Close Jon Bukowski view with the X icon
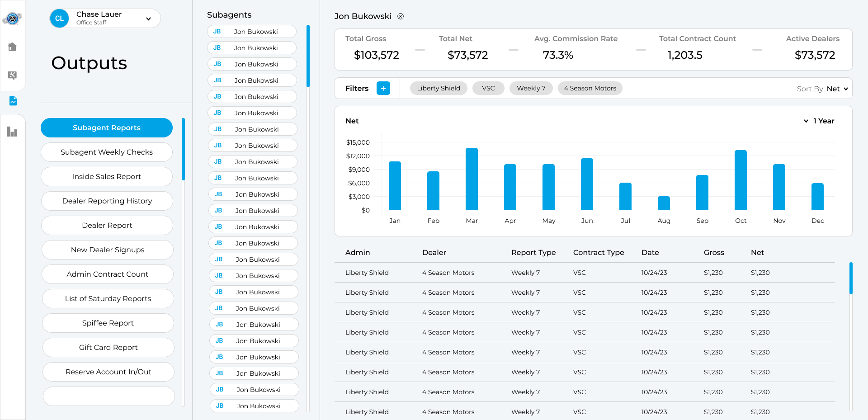Viewport: 868px width, 420px height. (x=401, y=16)
